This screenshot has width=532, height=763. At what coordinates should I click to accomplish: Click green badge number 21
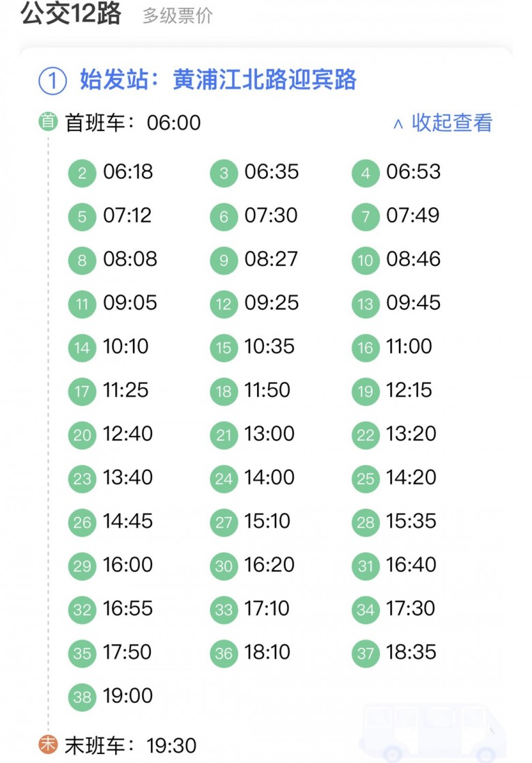click(224, 435)
